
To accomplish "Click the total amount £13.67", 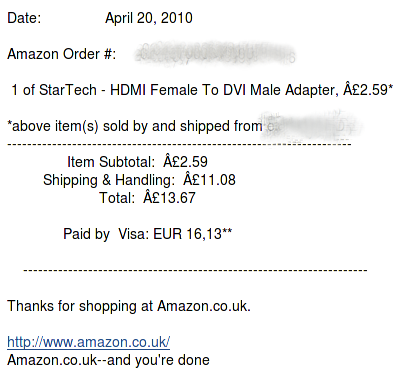I will 169,198.
